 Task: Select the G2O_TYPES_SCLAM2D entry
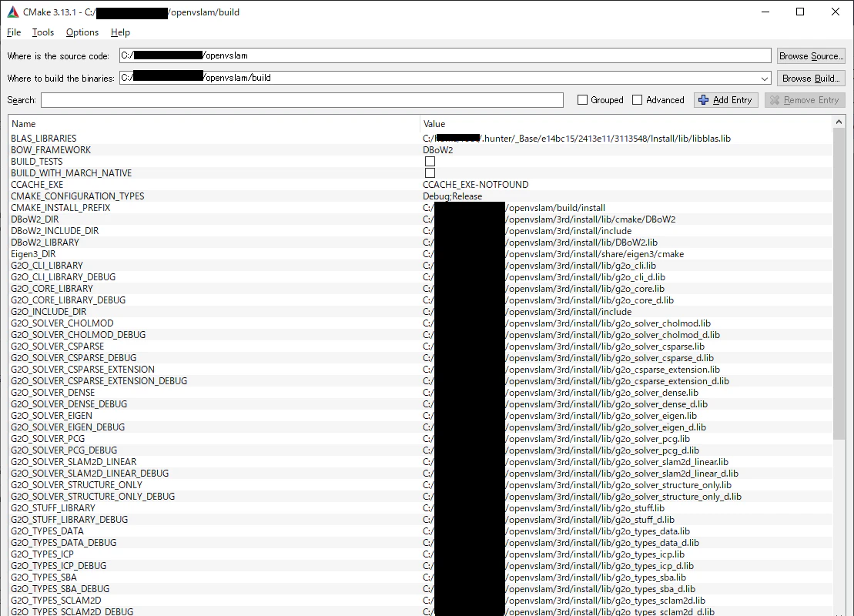(x=56, y=600)
